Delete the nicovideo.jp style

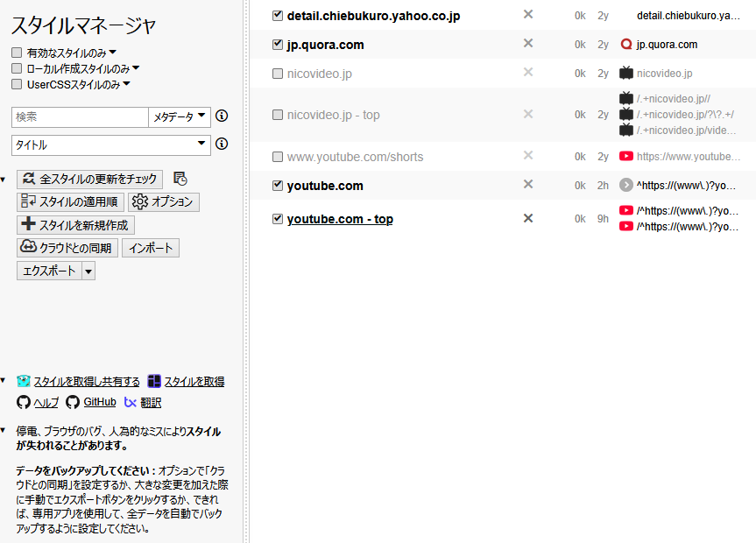(528, 73)
